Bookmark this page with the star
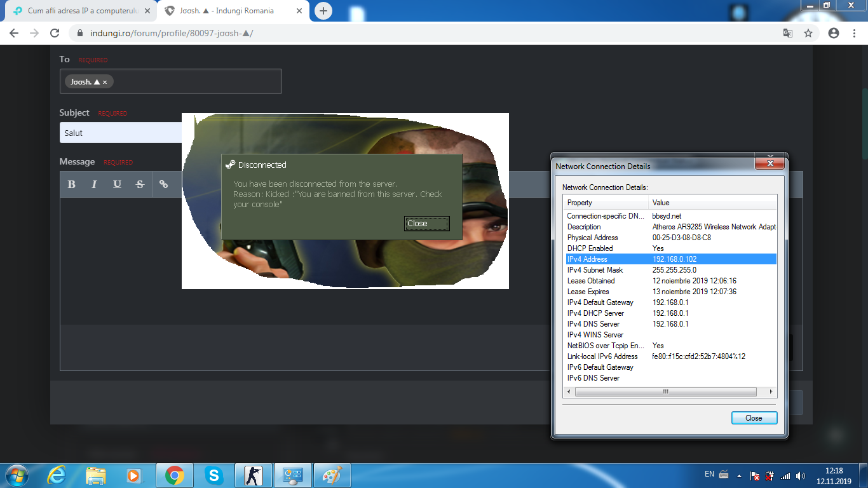 (x=808, y=33)
